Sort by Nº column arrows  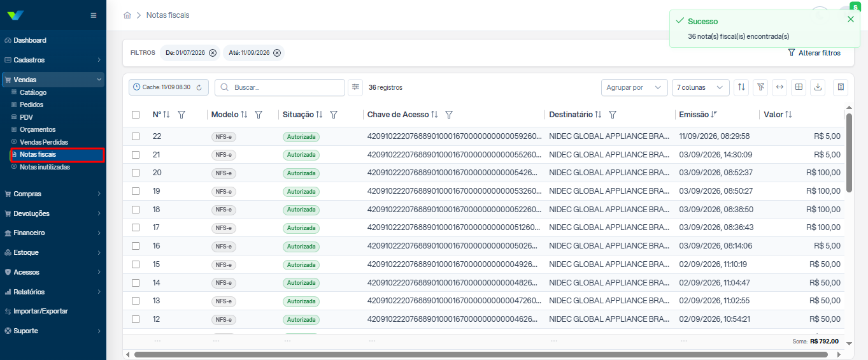[x=167, y=115]
